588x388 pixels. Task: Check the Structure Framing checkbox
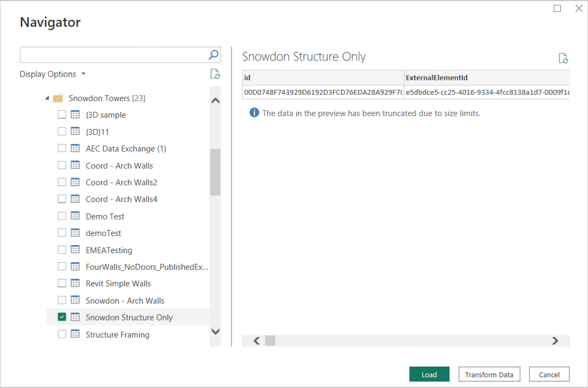coord(62,334)
